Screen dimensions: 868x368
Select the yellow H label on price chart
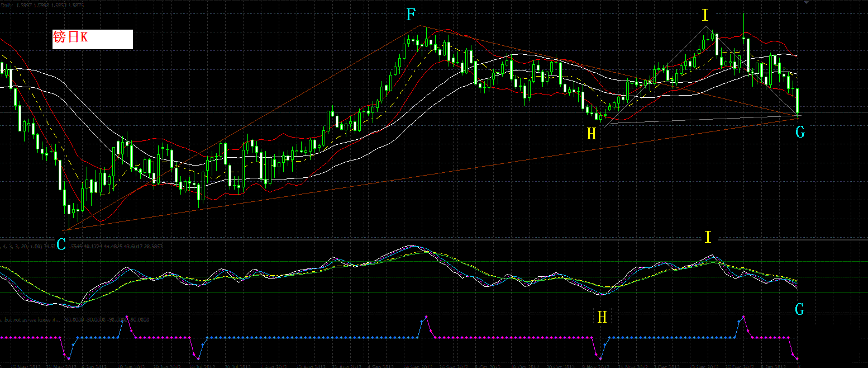tap(592, 133)
